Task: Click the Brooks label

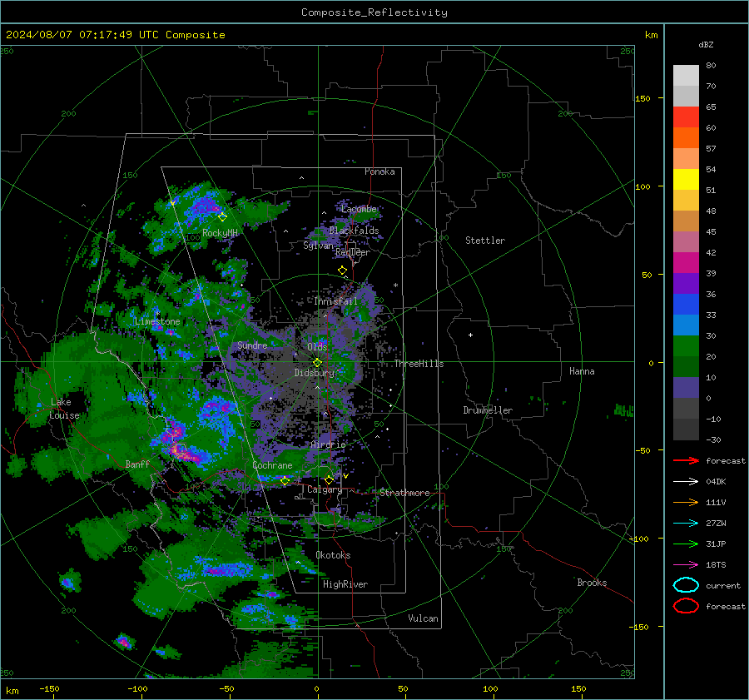Action: pyautogui.click(x=592, y=583)
